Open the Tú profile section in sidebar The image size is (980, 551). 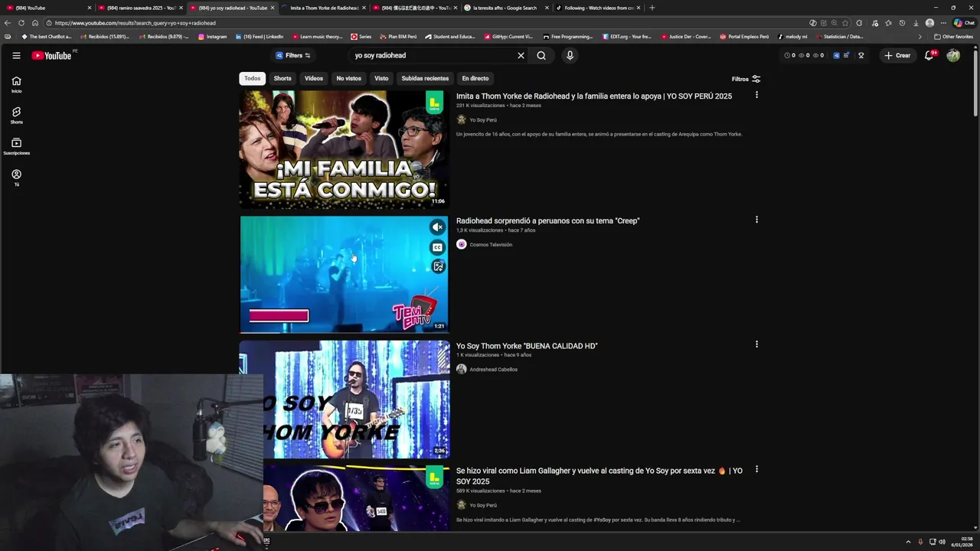point(16,178)
